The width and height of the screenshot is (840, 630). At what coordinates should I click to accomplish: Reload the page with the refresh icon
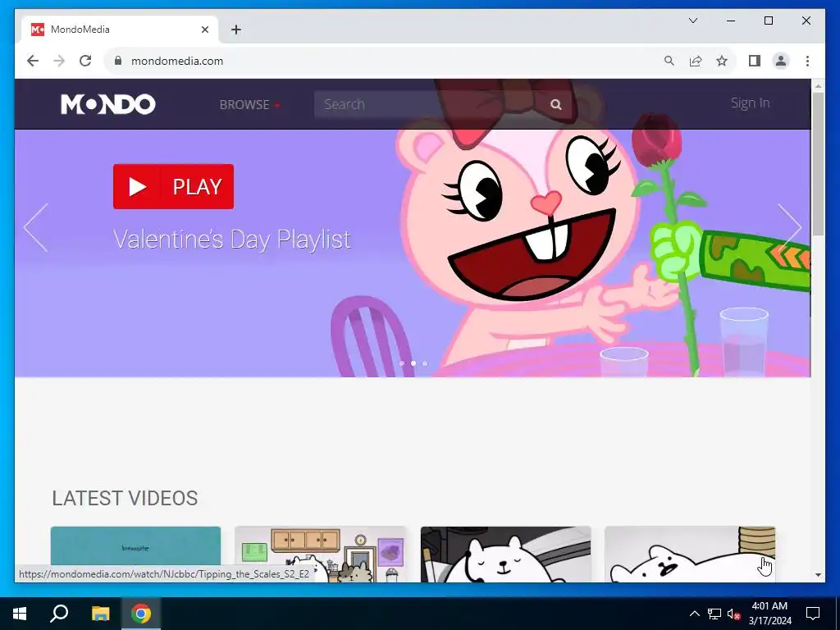(85, 61)
